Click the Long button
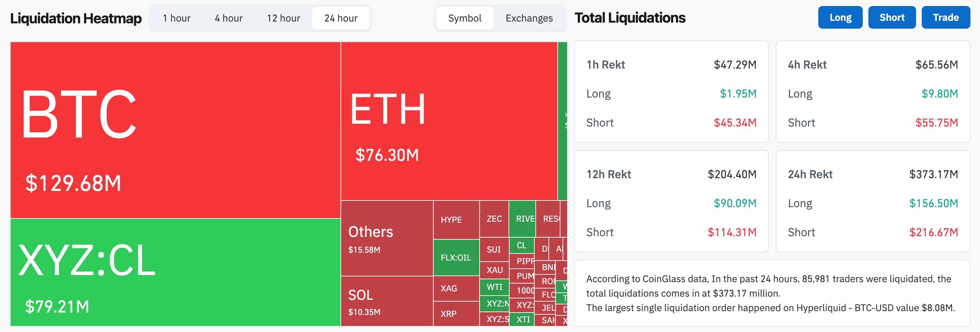The image size is (980, 332). coord(840,17)
